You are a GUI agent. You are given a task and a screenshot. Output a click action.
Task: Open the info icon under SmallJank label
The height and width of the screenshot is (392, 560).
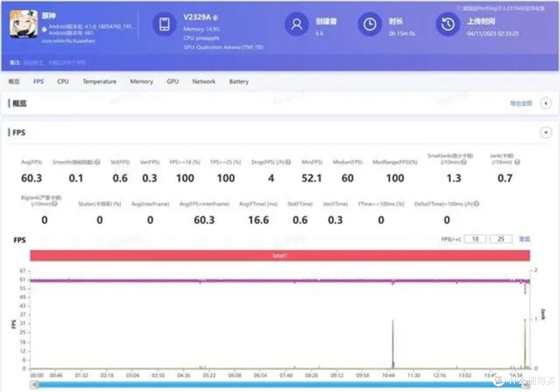[464, 162]
